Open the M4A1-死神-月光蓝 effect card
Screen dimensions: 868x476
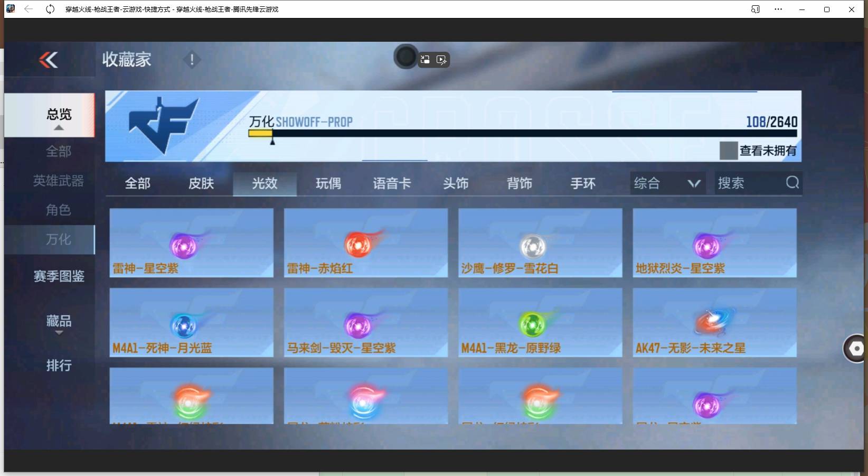pos(192,322)
